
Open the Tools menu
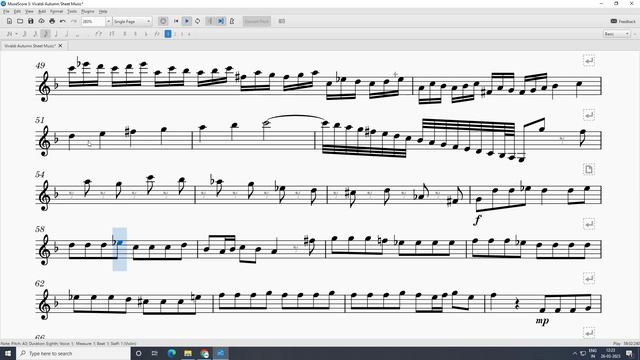coord(72,11)
